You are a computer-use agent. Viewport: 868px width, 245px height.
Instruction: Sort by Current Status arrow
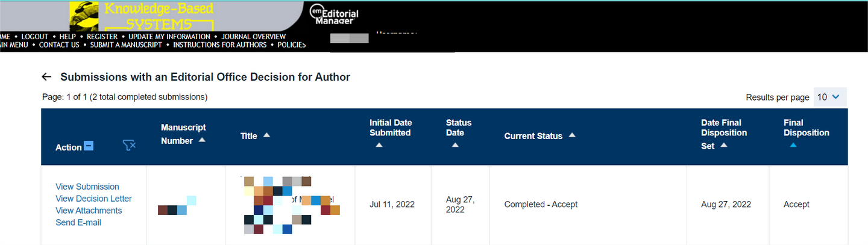[x=572, y=135]
